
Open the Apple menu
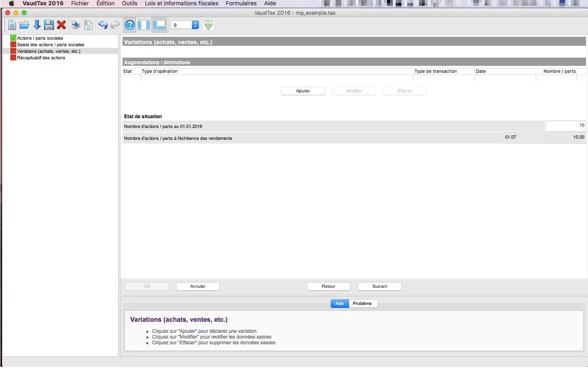click(11, 3)
